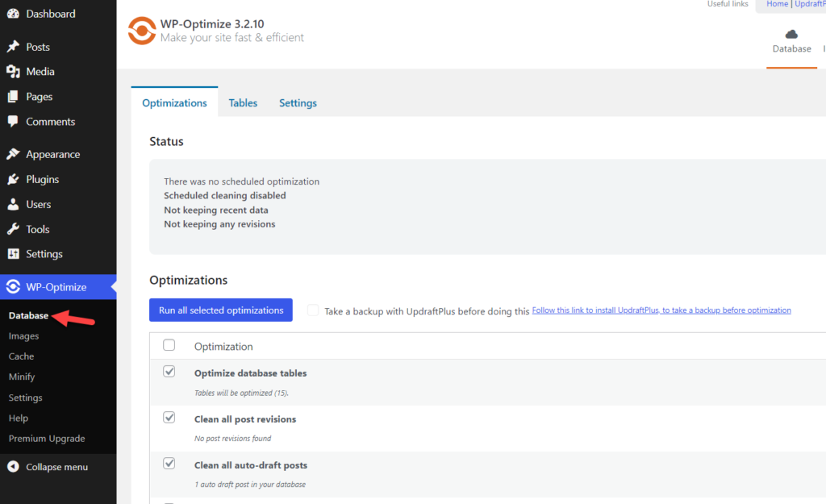Enable the UpdraftPlus backup checkbox
Image resolution: width=826 pixels, height=504 pixels.
coord(313,310)
